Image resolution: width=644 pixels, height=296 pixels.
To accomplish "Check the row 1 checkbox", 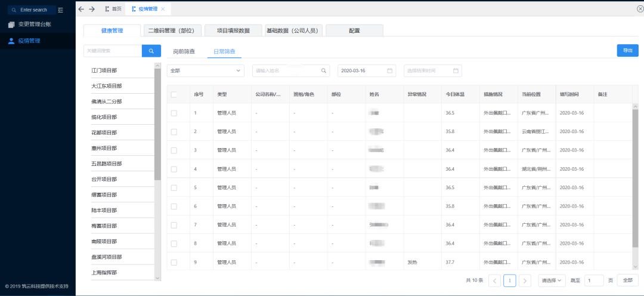I will pos(174,113).
